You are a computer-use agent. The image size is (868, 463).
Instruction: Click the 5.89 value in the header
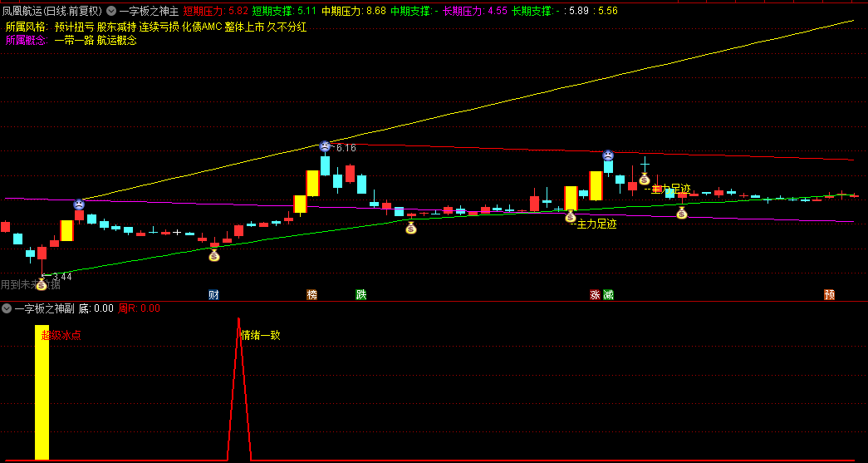pos(579,11)
